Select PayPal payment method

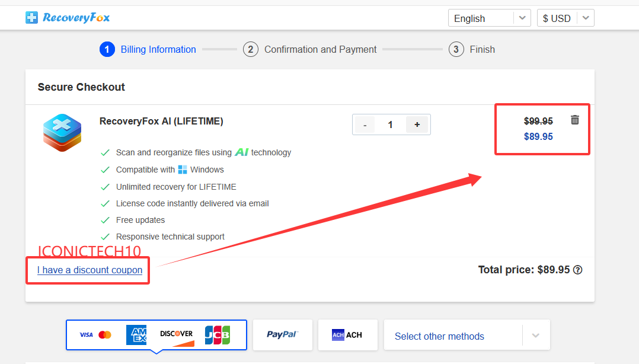click(x=282, y=334)
